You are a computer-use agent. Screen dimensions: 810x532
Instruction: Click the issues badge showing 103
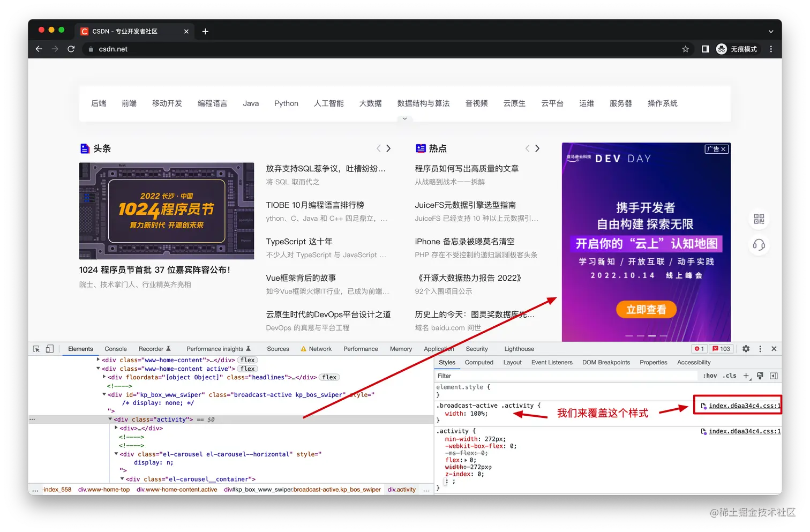pyautogui.click(x=721, y=349)
